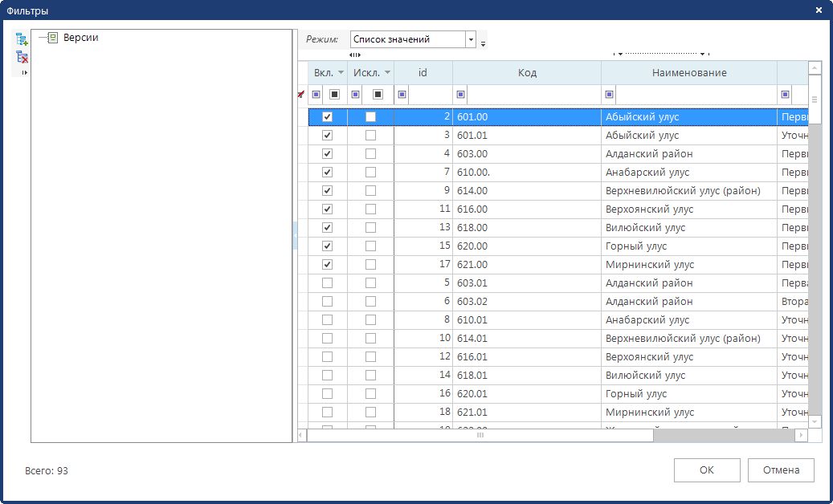Click the delete filter node icon
Screen dimensions: 833x504
point(22,57)
